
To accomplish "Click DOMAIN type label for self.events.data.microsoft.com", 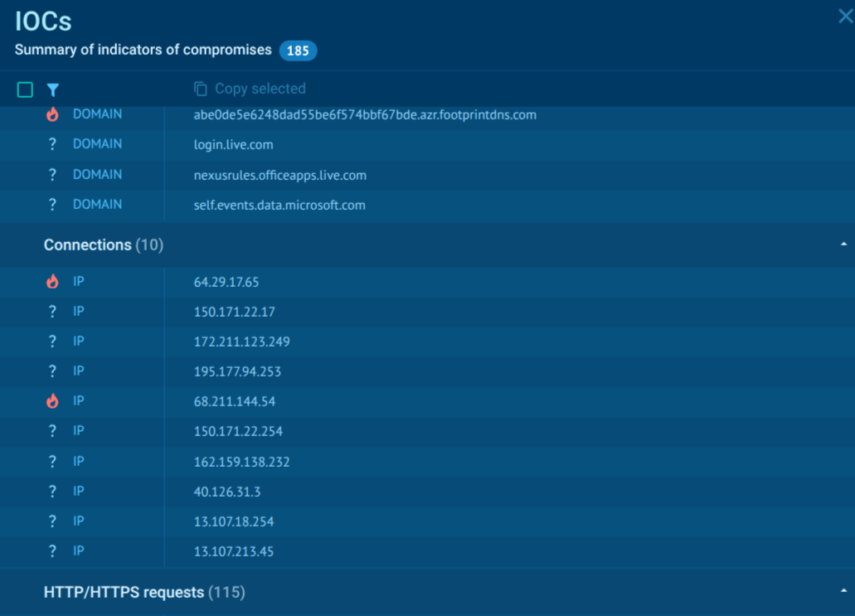I will (x=98, y=205).
